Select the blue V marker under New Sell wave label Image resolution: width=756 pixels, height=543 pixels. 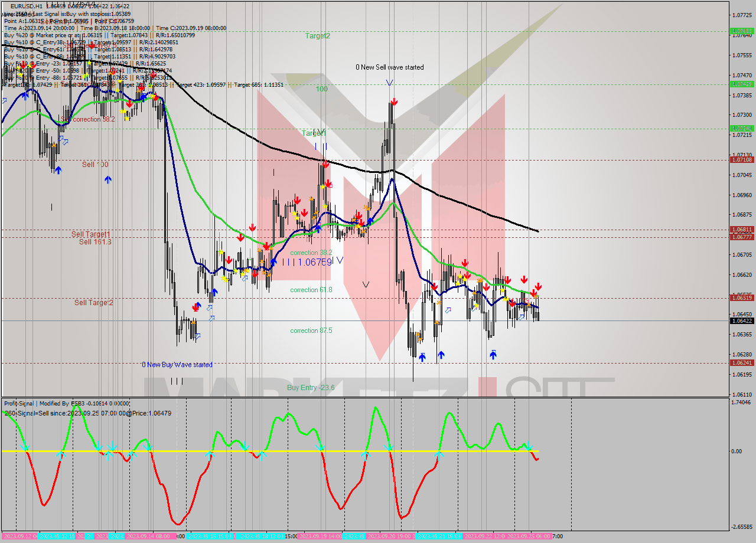click(x=389, y=83)
